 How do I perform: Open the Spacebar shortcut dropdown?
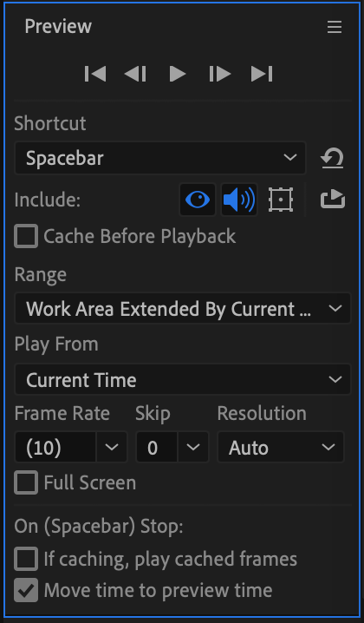tap(160, 158)
